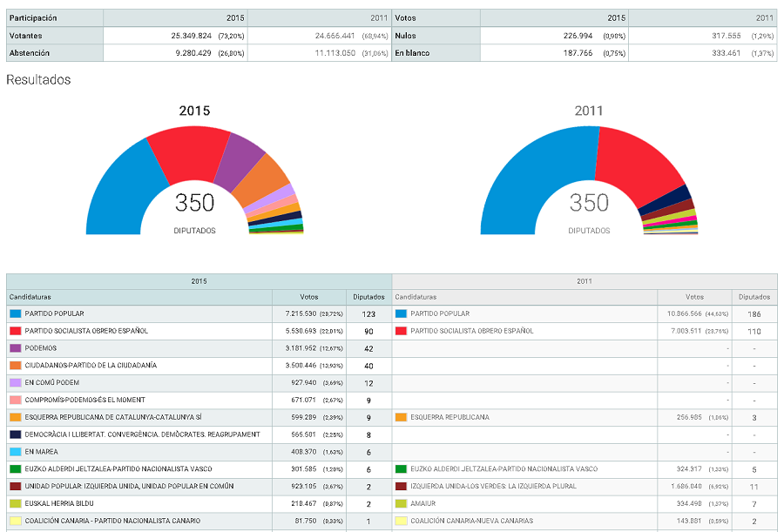Screen dimensions: 784x532
Task: Click the lilac En Comú Podem swatch
Action: [x=16, y=383]
